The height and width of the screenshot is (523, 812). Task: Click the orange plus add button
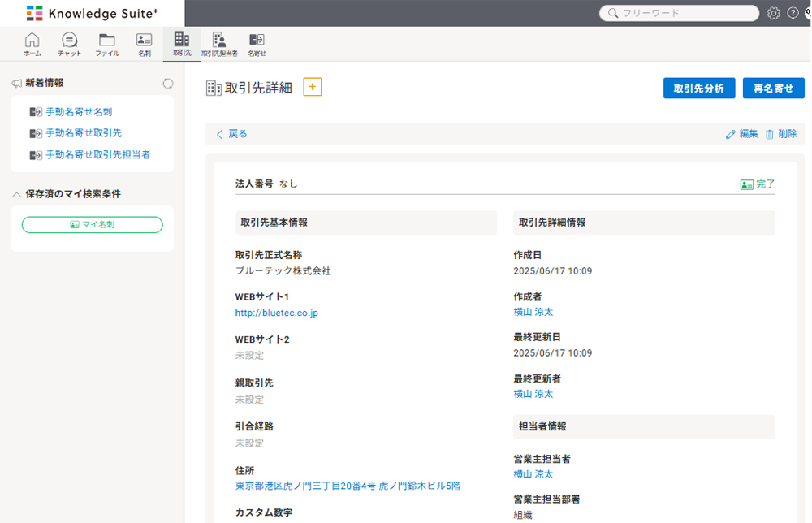pyautogui.click(x=313, y=87)
